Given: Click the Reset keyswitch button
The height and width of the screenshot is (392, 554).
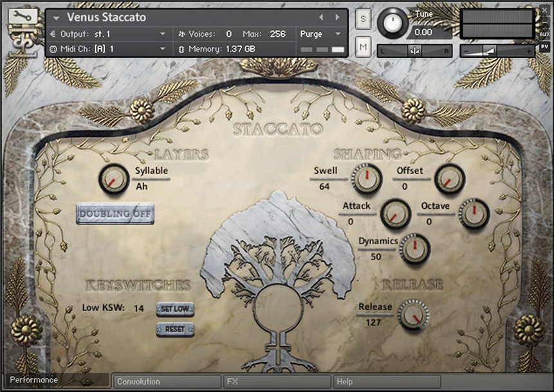Looking at the screenshot, I should pos(175,329).
